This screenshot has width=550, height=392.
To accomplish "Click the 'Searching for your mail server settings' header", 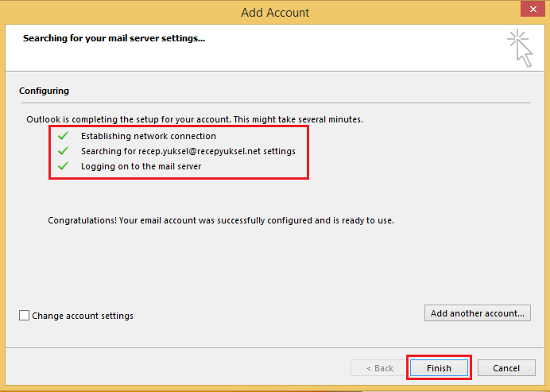I will tap(114, 38).
